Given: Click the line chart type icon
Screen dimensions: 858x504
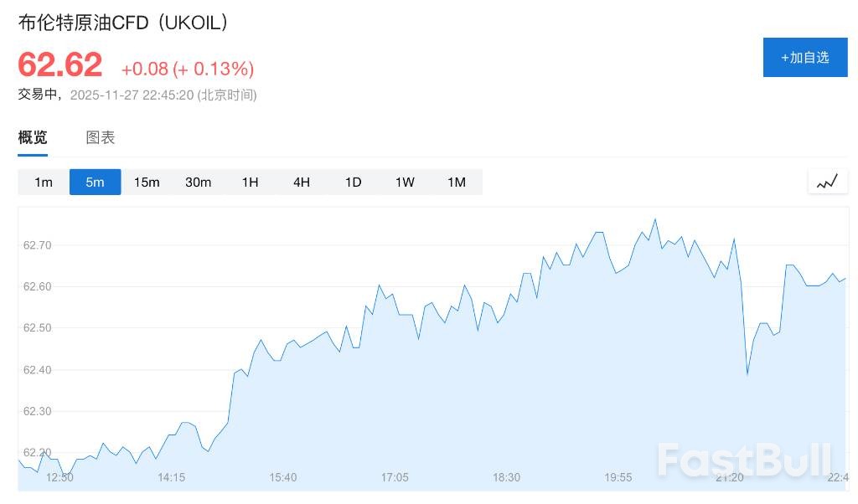Looking at the screenshot, I should tap(827, 182).
